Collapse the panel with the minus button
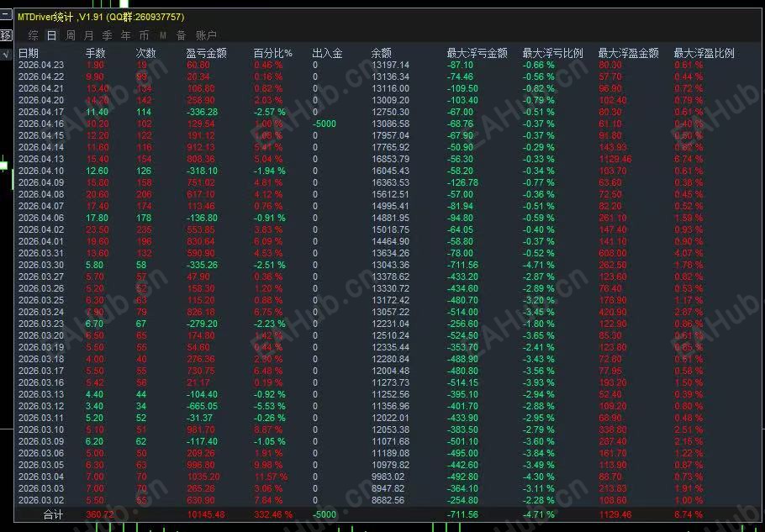Image resolution: width=765 pixels, height=532 pixels. (x=5, y=14)
